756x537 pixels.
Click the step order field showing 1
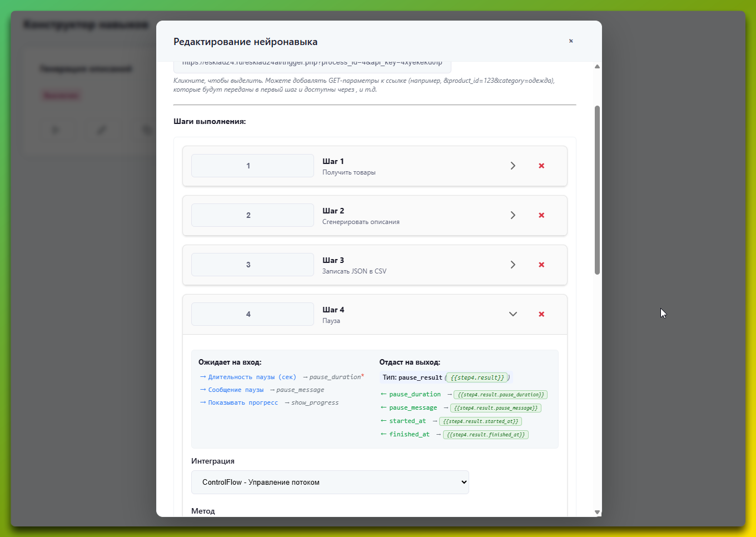252,166
